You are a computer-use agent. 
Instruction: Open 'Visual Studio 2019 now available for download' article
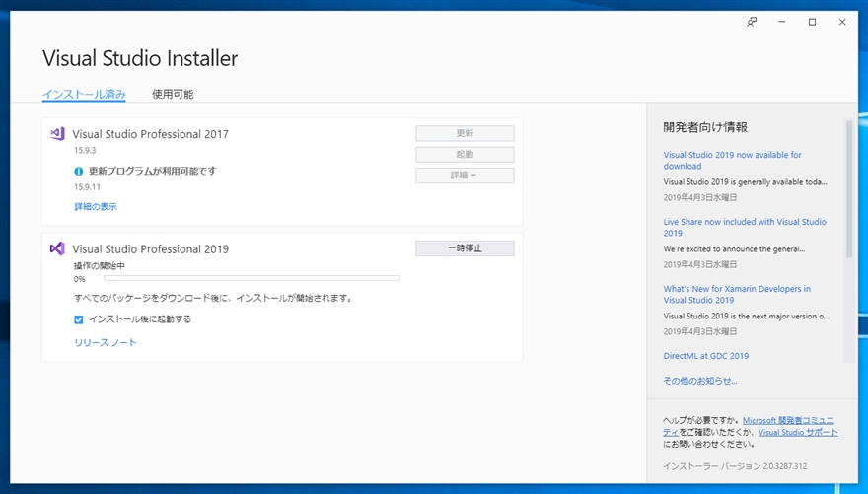732,161
